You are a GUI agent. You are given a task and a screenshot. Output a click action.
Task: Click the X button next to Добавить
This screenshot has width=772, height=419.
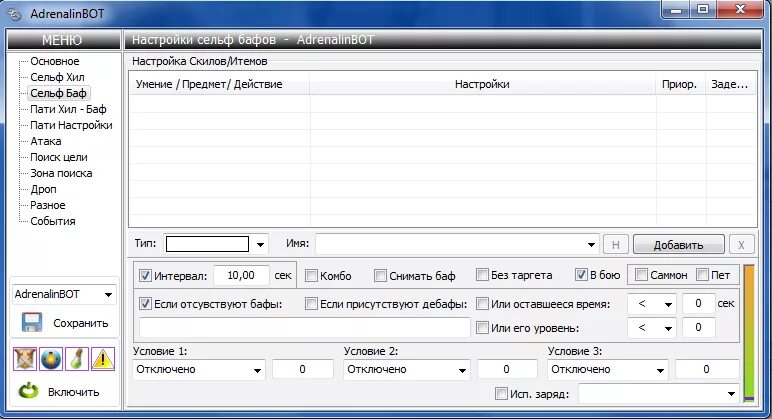741,245
